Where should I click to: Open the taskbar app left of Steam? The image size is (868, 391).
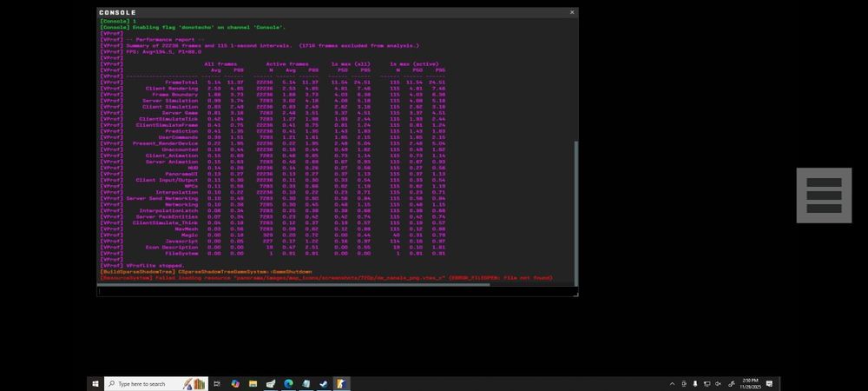[306, 384]
